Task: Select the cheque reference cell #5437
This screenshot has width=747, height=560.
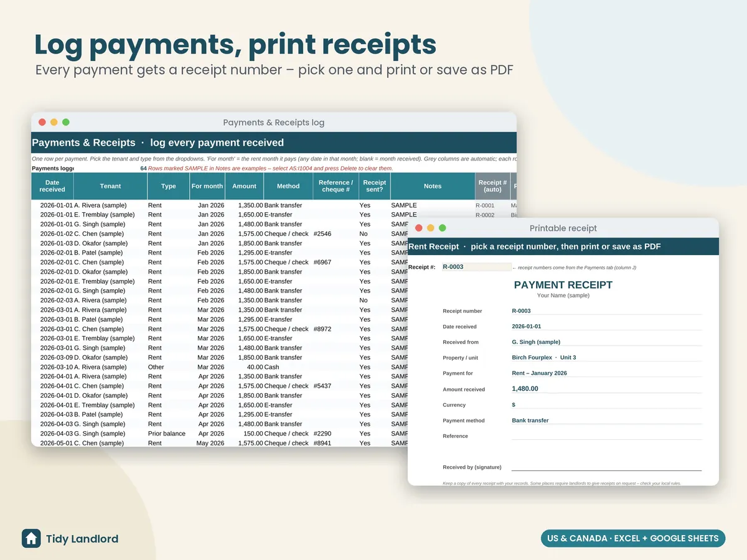Action: click(336, 386)
